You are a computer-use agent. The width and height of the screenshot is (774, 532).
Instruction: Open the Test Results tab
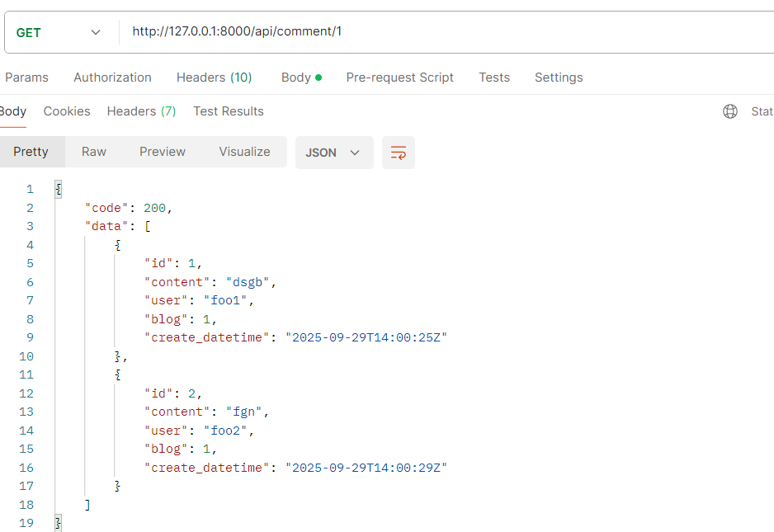click(x=228, y=111)
